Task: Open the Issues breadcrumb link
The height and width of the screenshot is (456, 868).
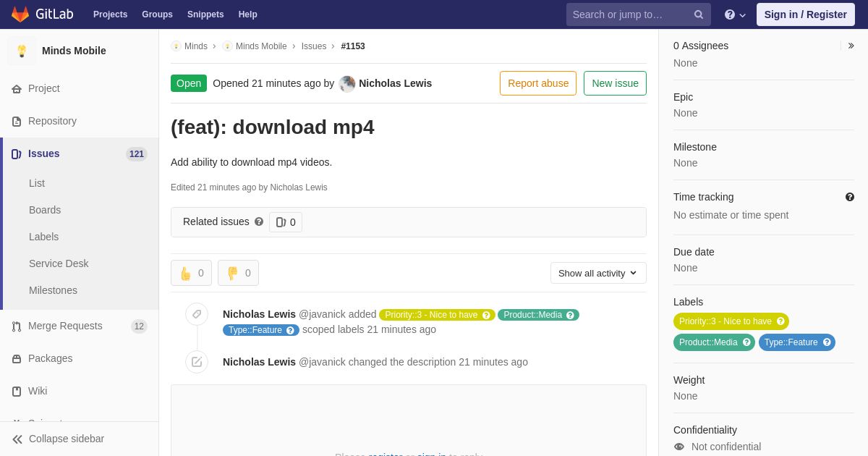Action: point(314,46)
